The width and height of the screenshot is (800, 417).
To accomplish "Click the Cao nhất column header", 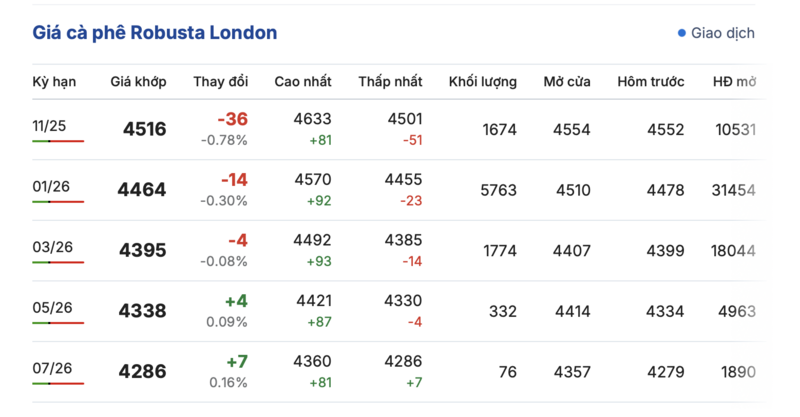I will (x=303, y=81).
